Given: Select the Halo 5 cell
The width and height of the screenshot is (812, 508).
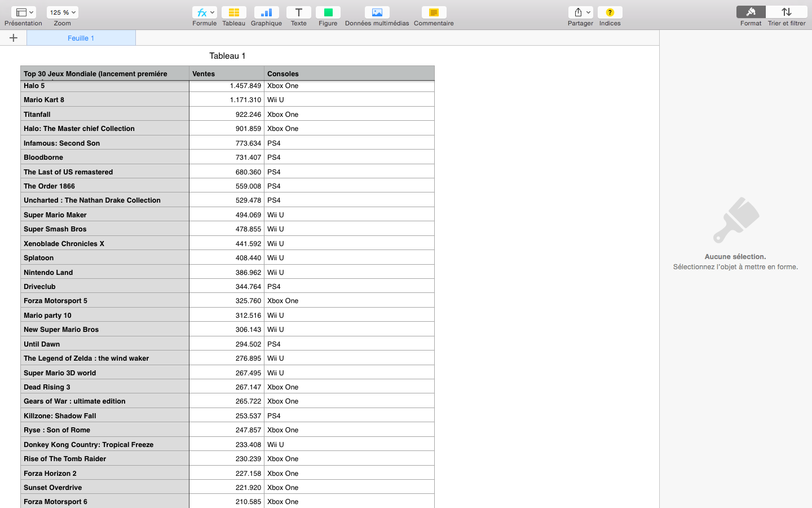Looking at the screenshot, I should pyautogui.click(x=105, y=86).
